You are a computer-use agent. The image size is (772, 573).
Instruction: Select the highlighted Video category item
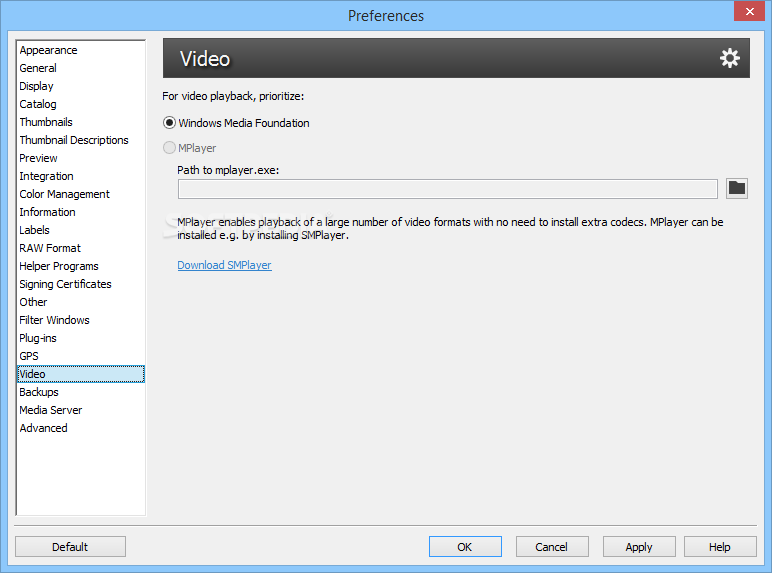[81, 374]
